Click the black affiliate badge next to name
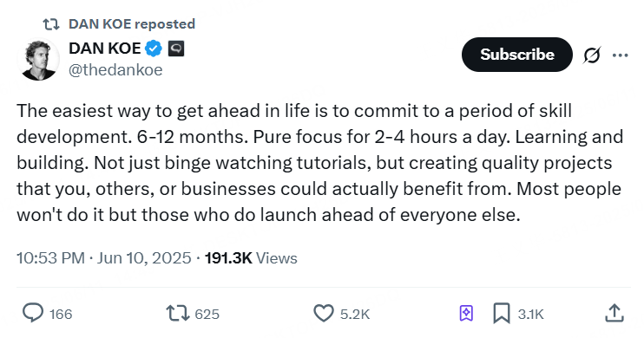 (x=176, y=49)
